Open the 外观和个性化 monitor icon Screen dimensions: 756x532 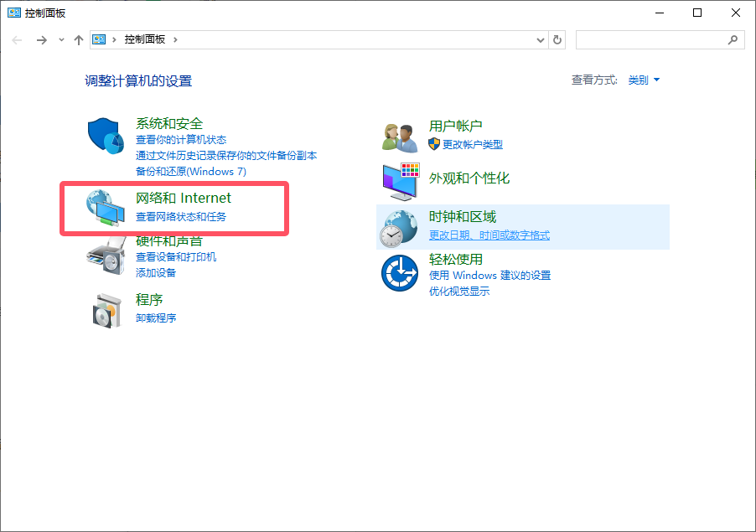click(x=400, y=179)
